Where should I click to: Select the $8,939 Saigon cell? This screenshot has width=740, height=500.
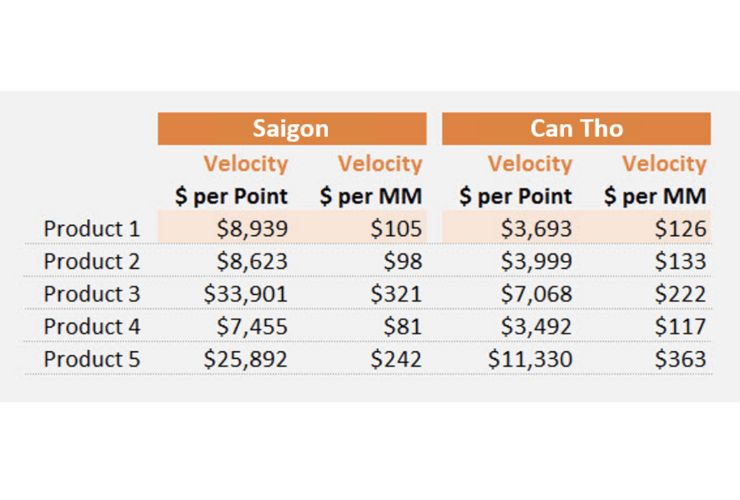(252, 229)
